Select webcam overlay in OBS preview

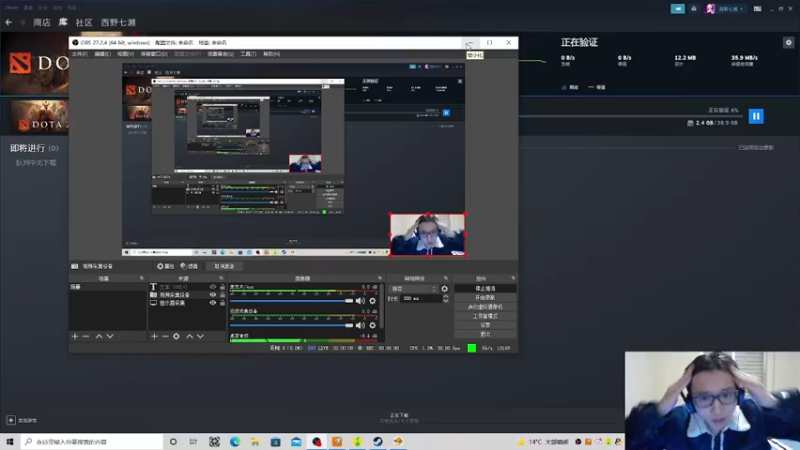428,235
